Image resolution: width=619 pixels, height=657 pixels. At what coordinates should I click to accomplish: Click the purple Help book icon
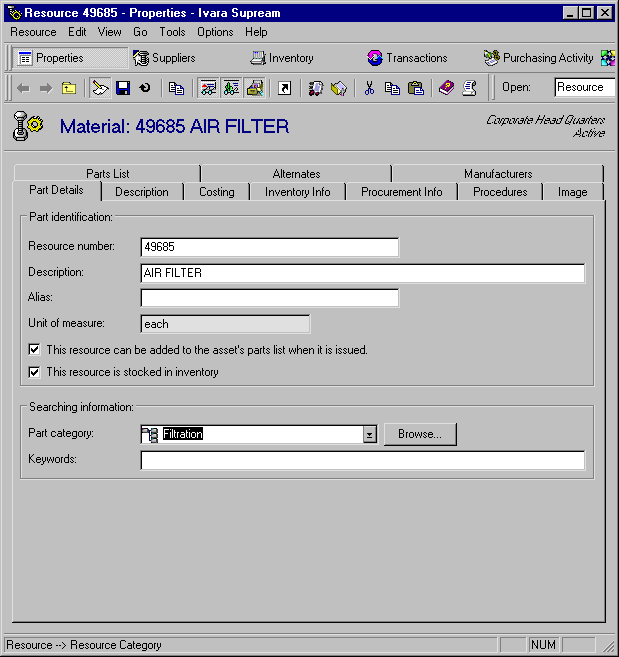click(x=446, y=88)
